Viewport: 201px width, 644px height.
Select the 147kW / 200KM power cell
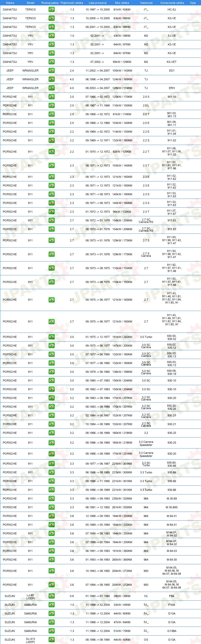click(x=122, y=346)
